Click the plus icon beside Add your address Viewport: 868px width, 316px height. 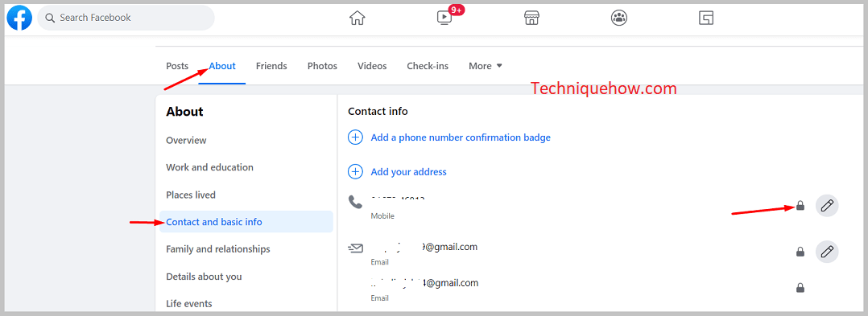pos(355,171)
